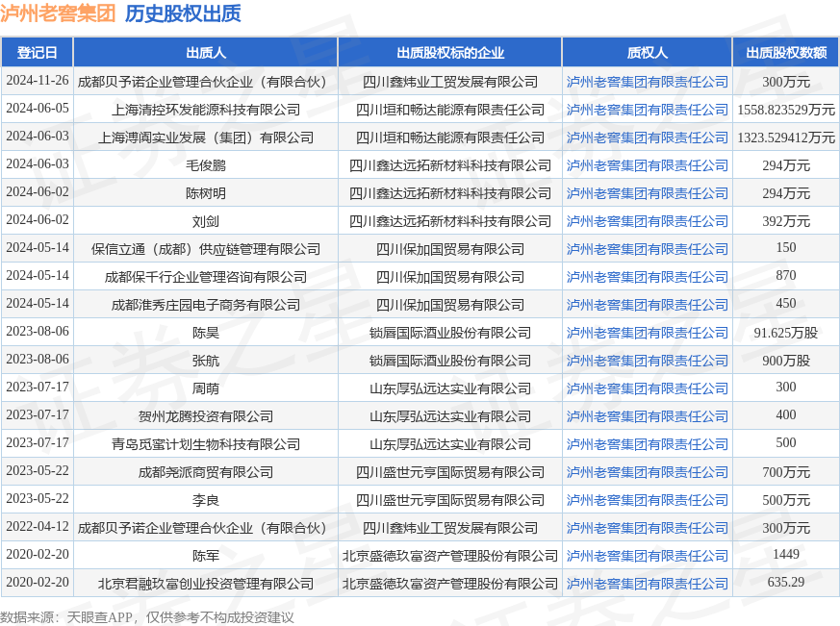This screenshot has width=840, height=626.
Task: Click pledgor 上海清控环发能源科技有限公司
Action: (206, 110)
